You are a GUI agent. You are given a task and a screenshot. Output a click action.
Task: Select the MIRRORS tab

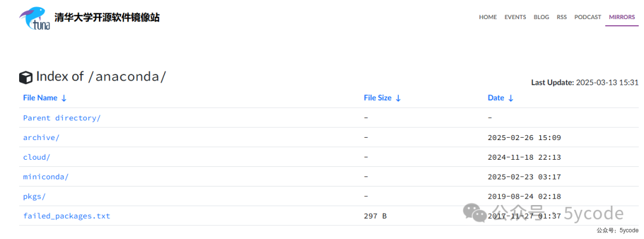(x=621, y=17)
